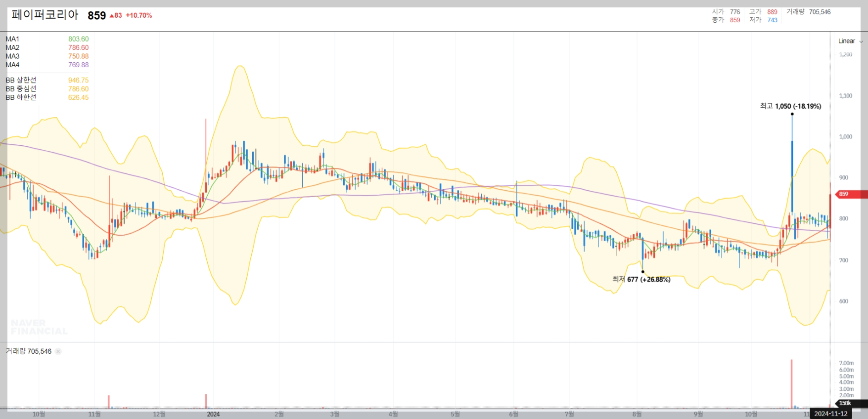
Task: Click the MA1 legend value 803.60
Action: point(78,39)
